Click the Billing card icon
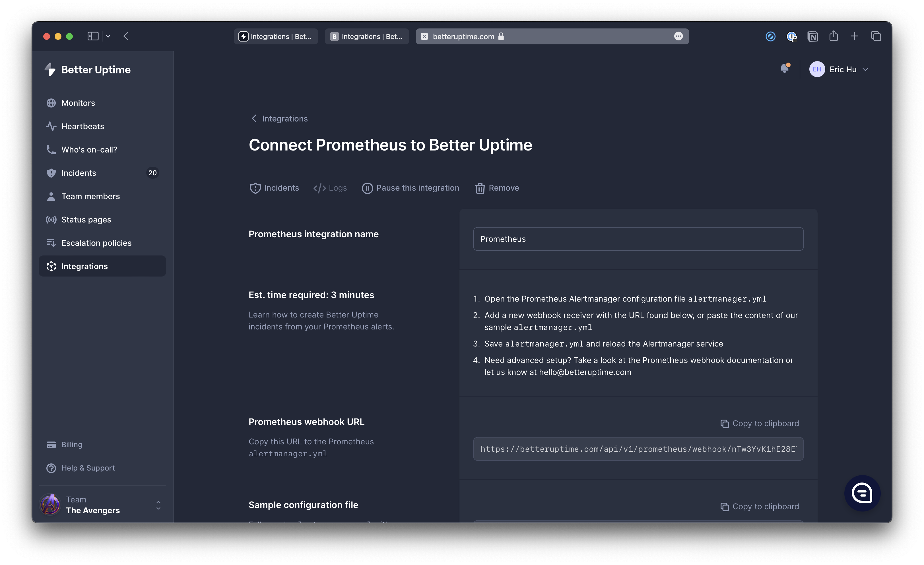The image size is (924, 565). click(51, 445)
